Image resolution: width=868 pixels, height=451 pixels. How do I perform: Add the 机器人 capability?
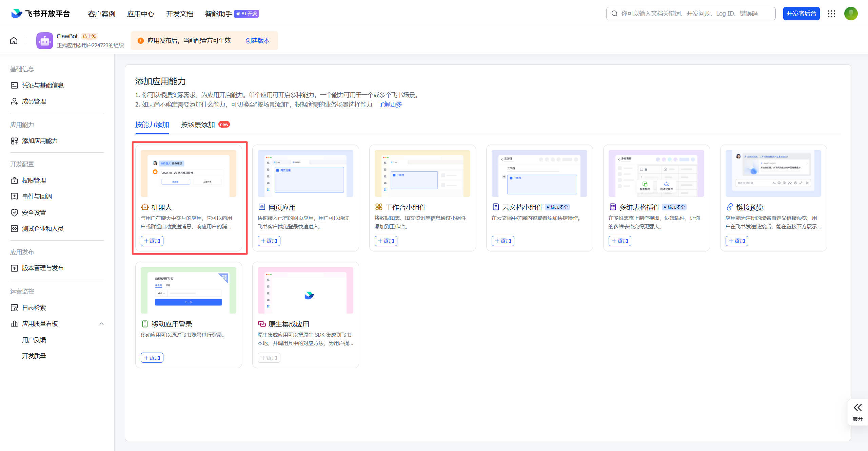[152, 241]
